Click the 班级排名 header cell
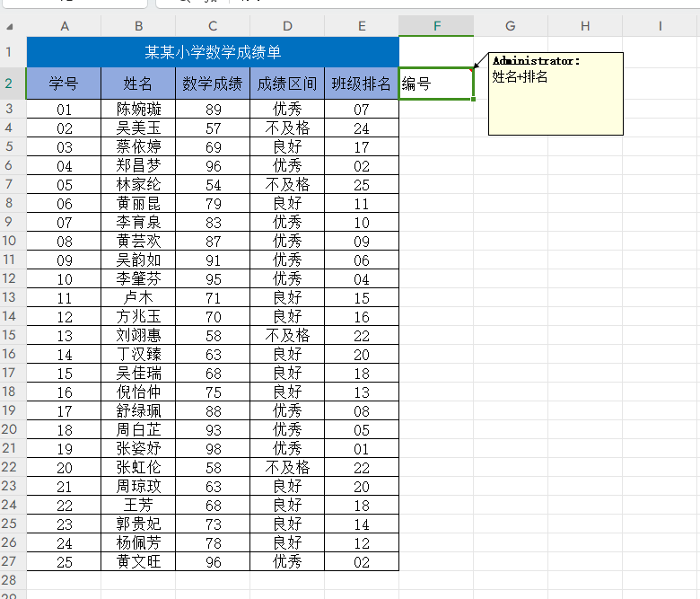This screenshot has width=700, height=599. click(362, 84)
